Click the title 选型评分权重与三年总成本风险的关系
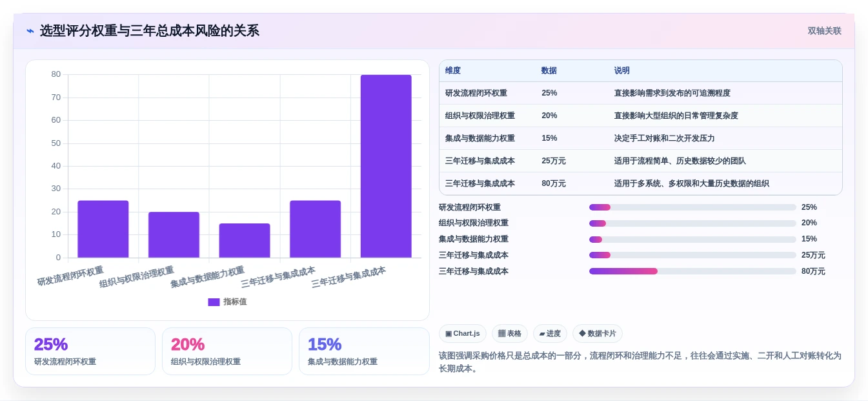 150,31
